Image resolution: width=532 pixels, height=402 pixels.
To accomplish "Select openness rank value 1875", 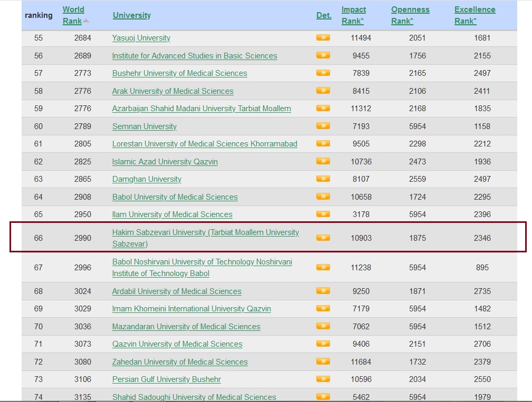I will coord(417,238).
